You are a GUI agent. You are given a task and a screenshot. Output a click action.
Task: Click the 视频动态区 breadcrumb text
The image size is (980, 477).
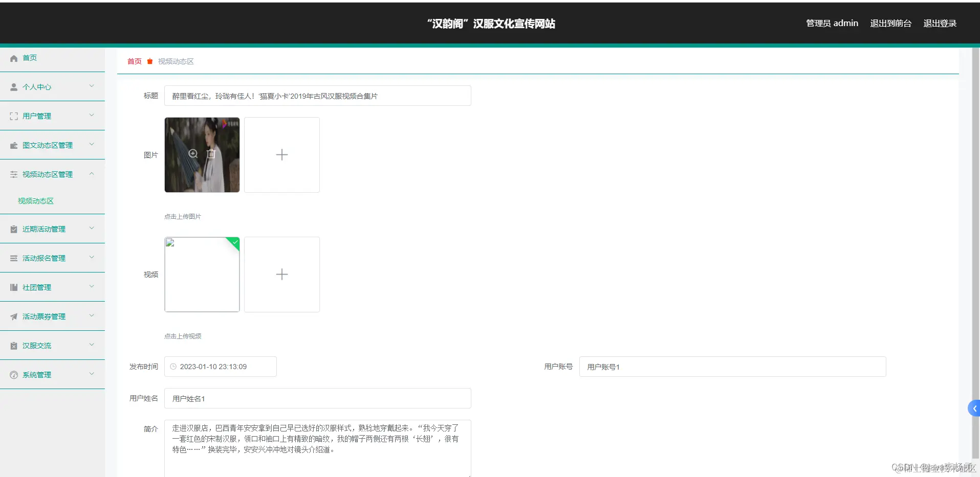click(176, 61)
